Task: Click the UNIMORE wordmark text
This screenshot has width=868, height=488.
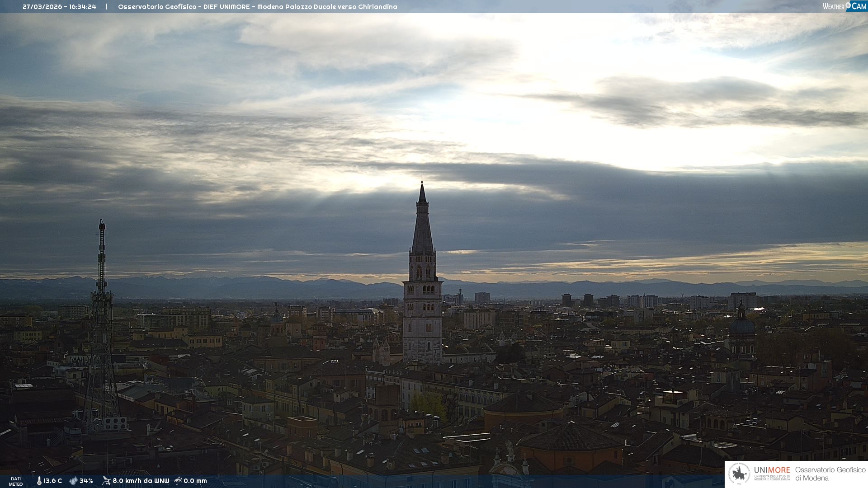Action: (772, 470)
